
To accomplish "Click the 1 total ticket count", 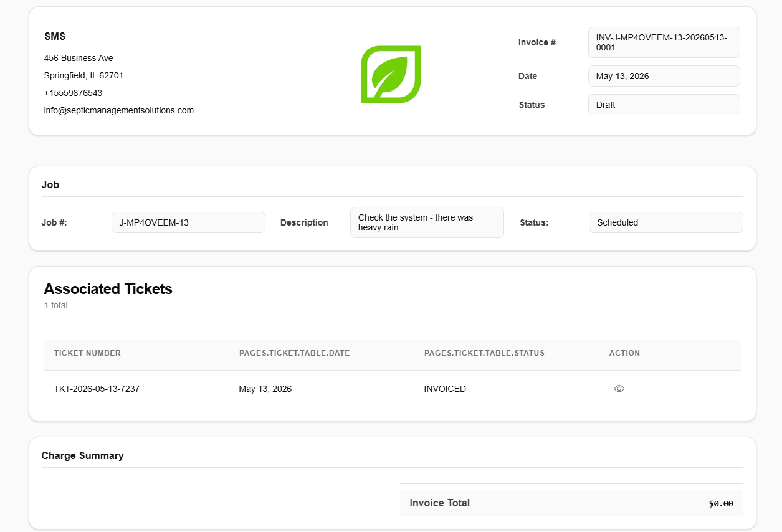I will [56, 305].
